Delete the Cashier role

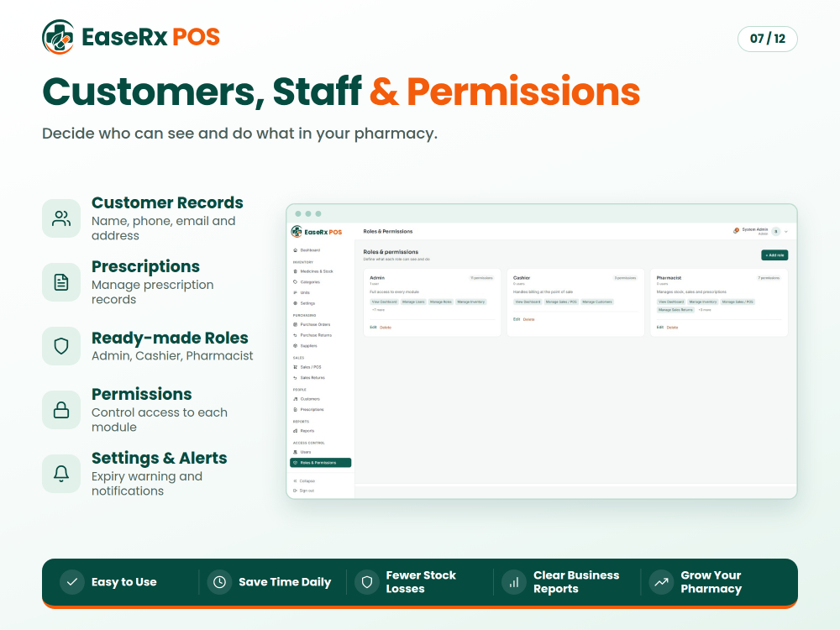(x=528, y=319)
